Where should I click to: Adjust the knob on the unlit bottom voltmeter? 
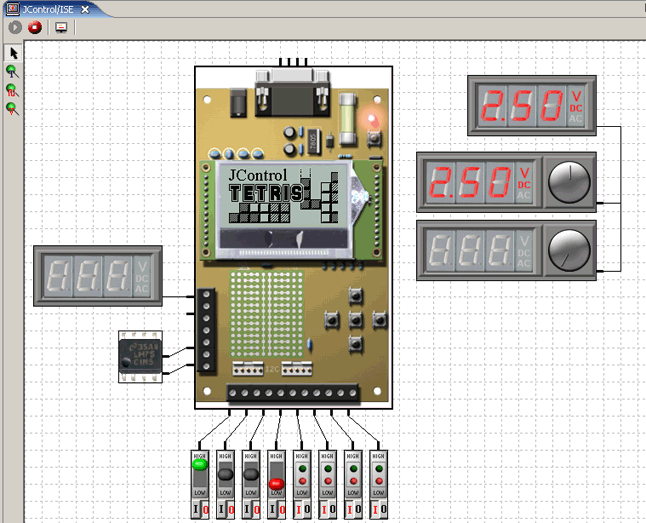(571, 247)
